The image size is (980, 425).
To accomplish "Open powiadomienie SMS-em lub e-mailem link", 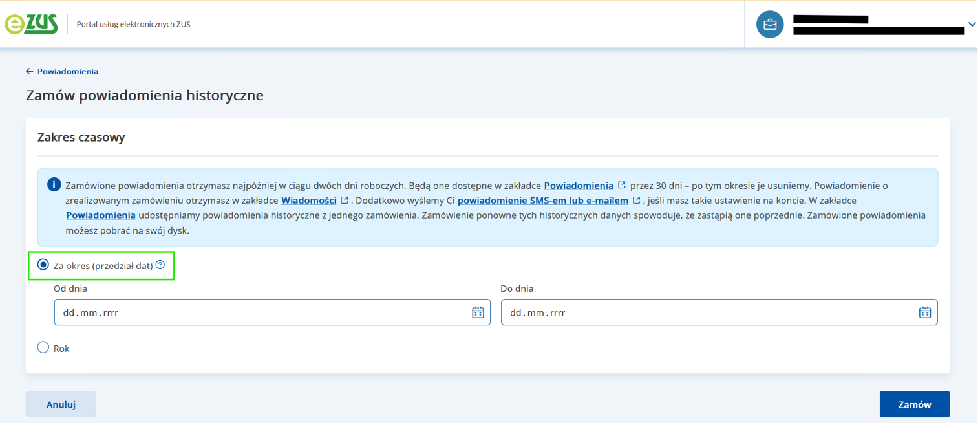I will [542, 201].
